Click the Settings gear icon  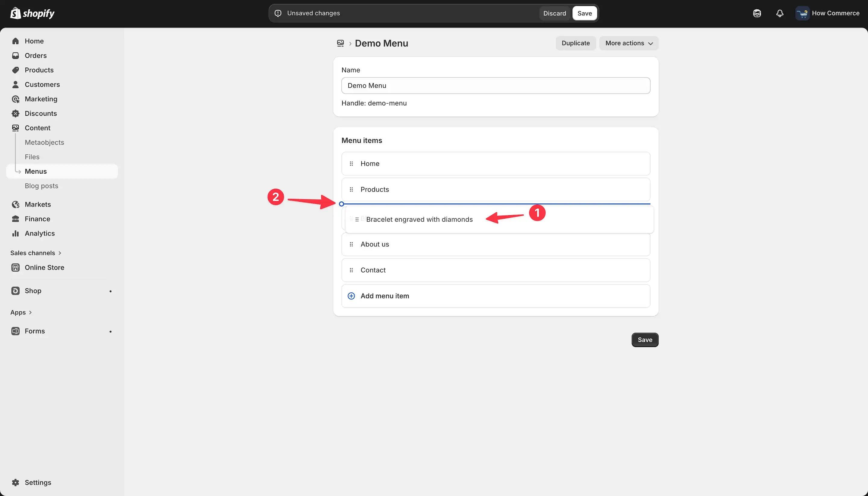pyautogui.click(x=15, y=482)
